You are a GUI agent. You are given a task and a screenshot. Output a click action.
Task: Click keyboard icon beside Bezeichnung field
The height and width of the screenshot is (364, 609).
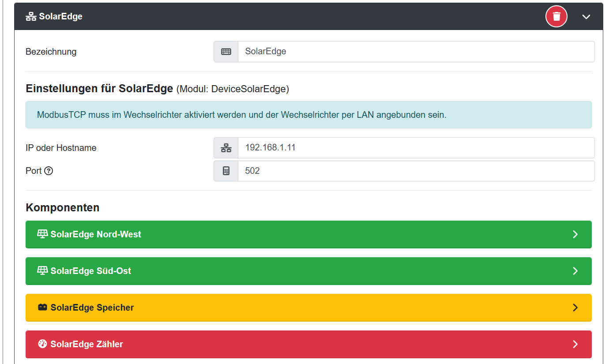(x=226, y=52)
